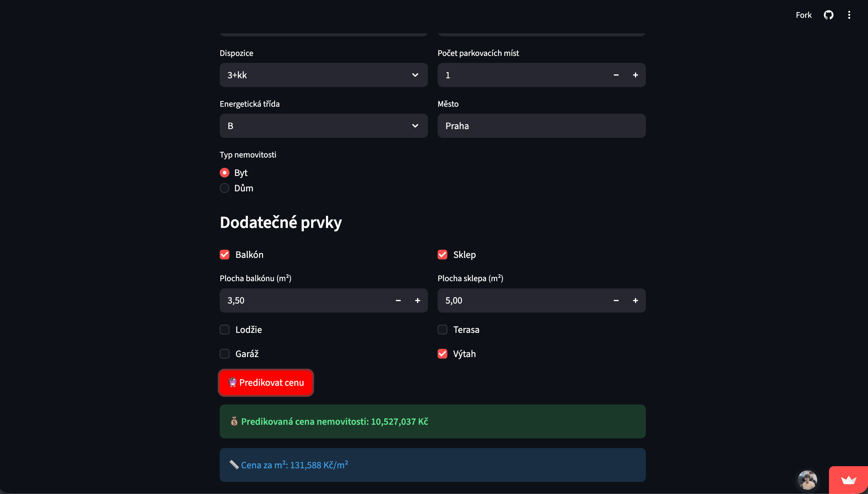The width and height of the screenshot is (868, 494).
Task: Select the Dům radio button
Action: tap(225, 188)
